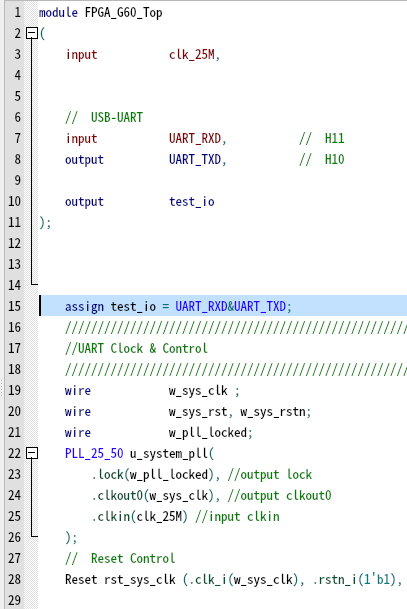
Task: Select w_sys_clk wire declaration on line 19
Action: [198, 390]
